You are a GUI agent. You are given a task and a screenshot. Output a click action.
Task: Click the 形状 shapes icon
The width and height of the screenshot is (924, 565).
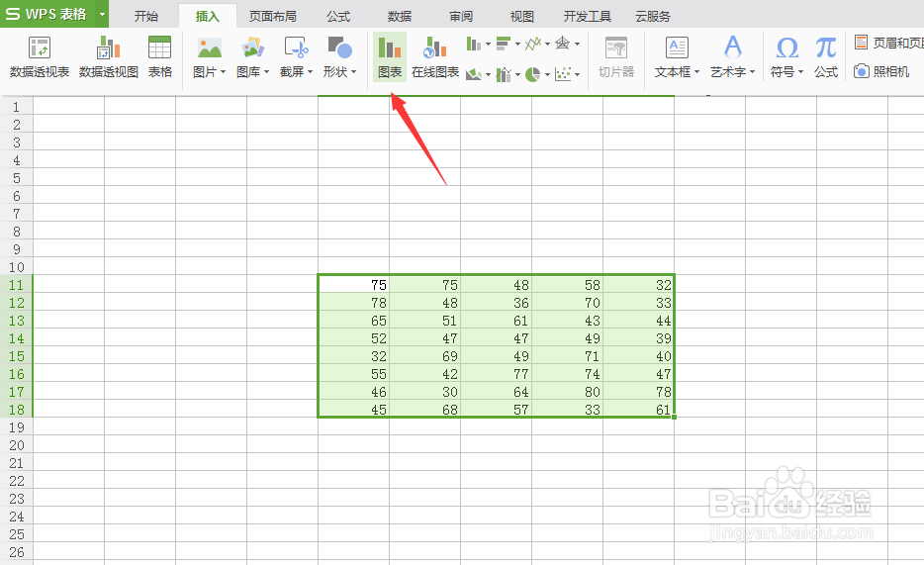click(x=339, y=48)
